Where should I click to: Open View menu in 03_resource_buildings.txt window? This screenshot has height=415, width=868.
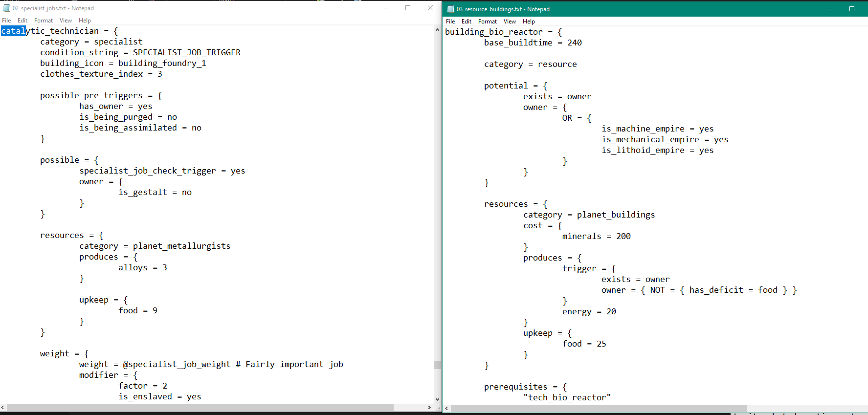510,22
